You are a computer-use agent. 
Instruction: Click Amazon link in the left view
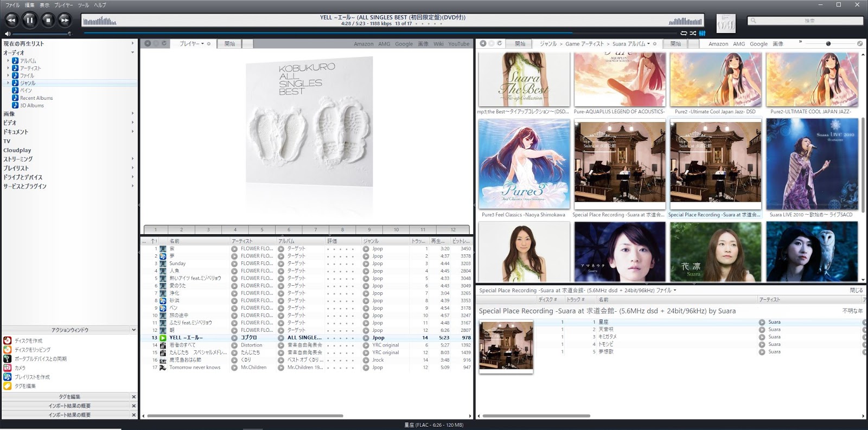point(363,44)
